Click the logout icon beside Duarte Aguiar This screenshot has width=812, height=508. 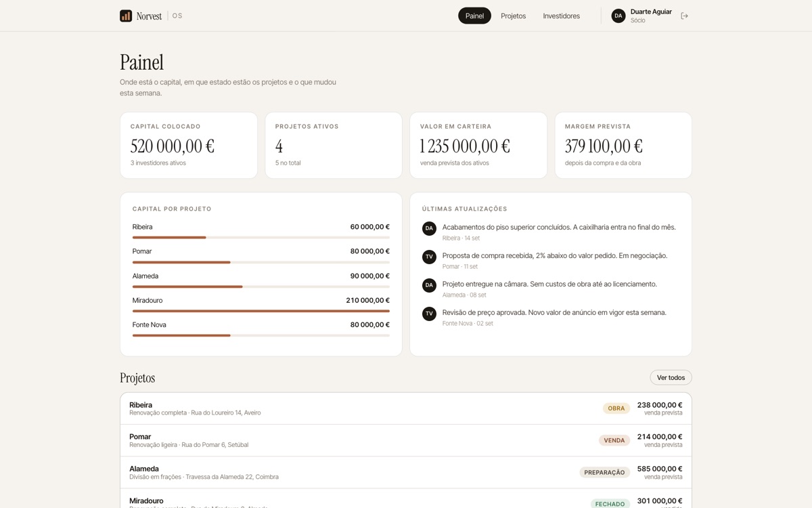coord(684,16)
